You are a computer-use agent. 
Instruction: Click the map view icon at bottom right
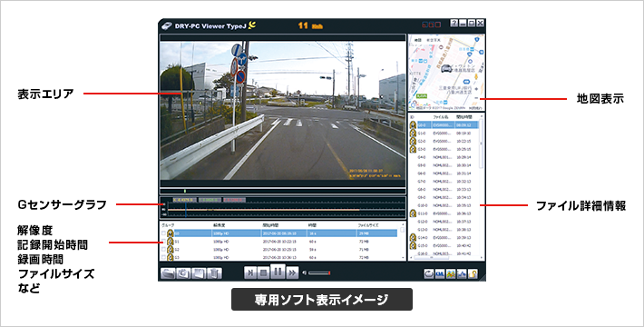[x=451, y=273]
